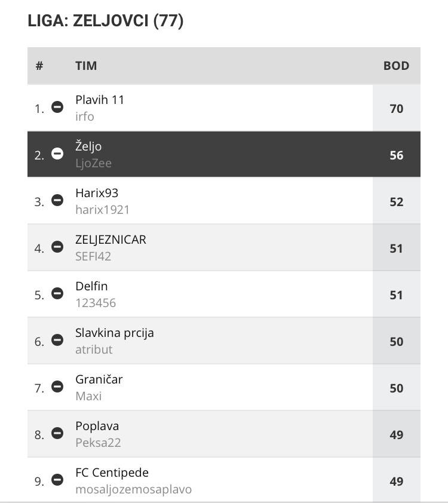Open the Plavih 11 team entry

point(100,100)
